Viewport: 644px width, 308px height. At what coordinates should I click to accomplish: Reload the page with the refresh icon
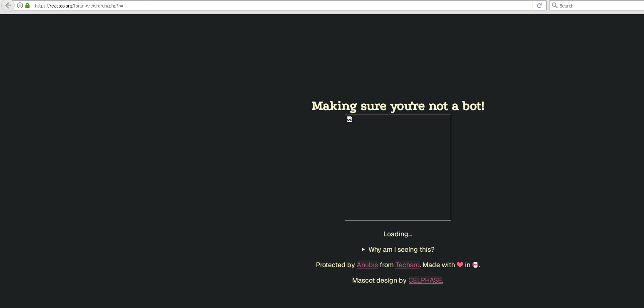pyautogui.click(x=539, y=5)
